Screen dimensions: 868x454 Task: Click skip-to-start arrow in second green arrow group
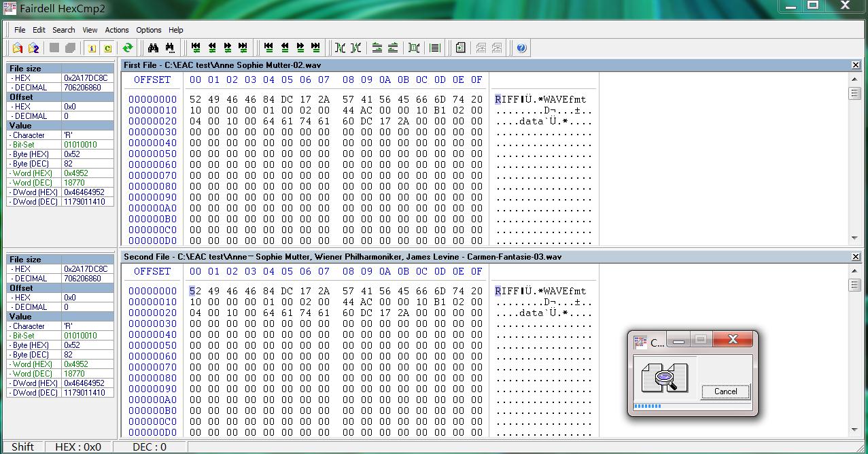(x=268, y=48)
